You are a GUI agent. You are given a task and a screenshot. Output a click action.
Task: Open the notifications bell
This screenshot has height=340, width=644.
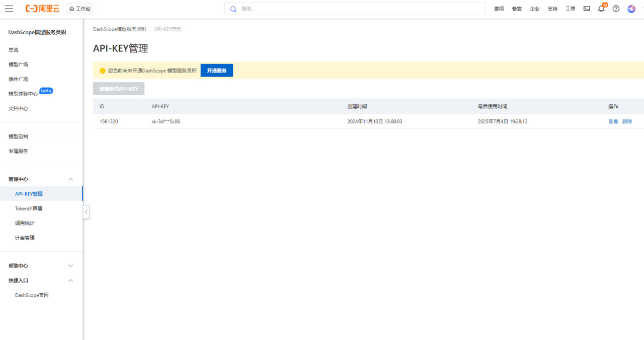click(601, 9)
